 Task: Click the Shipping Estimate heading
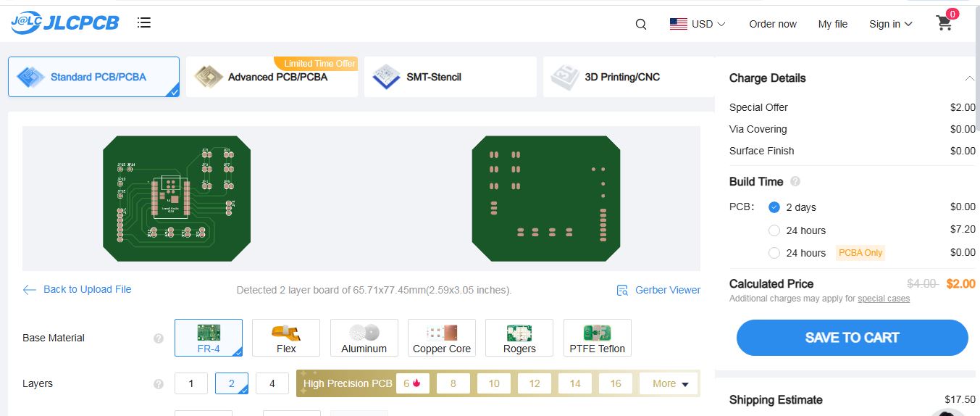coord(776,400)
